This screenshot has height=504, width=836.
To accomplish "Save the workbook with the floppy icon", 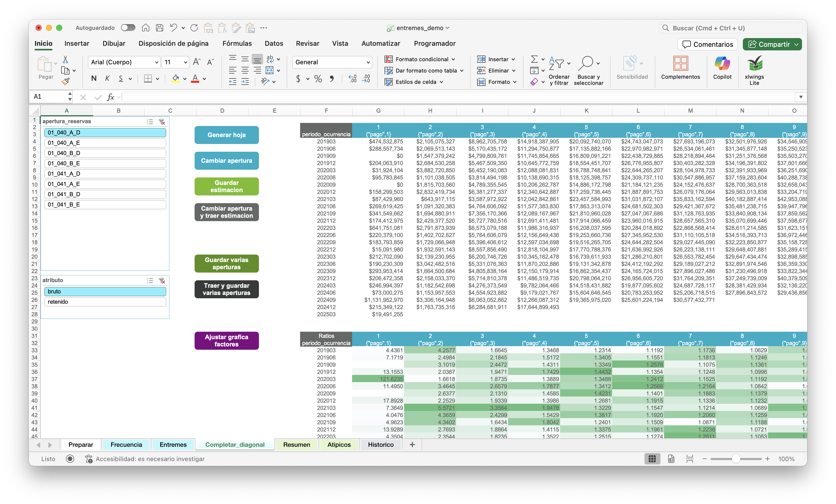I will (160, 28).
